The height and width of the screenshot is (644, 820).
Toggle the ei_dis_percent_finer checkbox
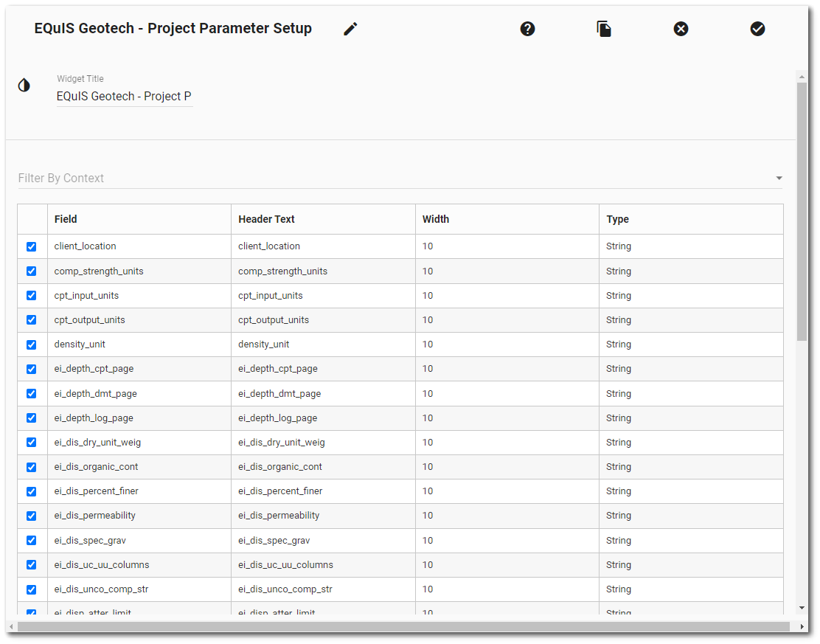click(x=32, y=491)
